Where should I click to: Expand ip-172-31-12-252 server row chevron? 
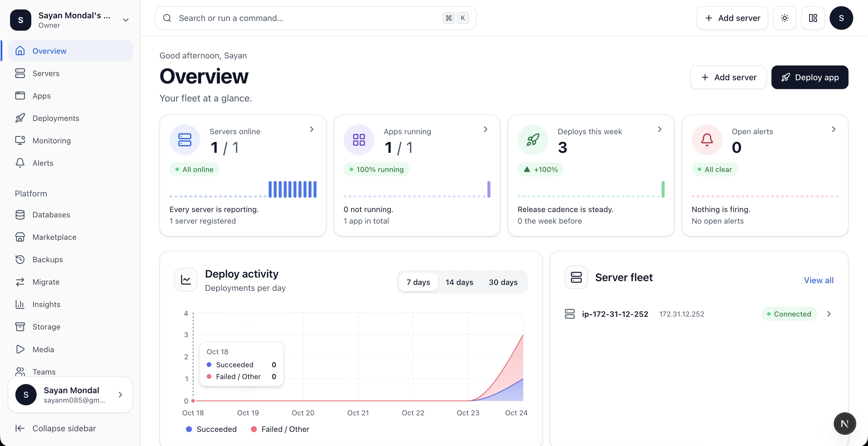pyautogui.click(x=829, y=314)
